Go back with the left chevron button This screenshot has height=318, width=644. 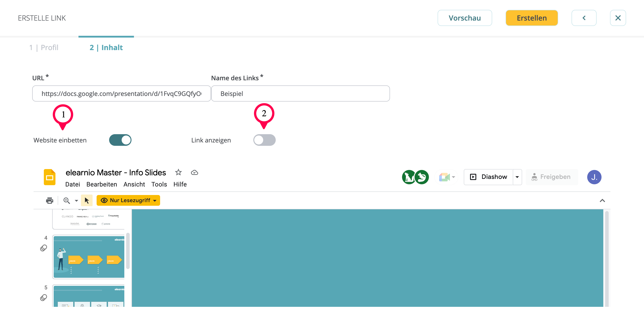pyautogui.click(x=584, y=18)
